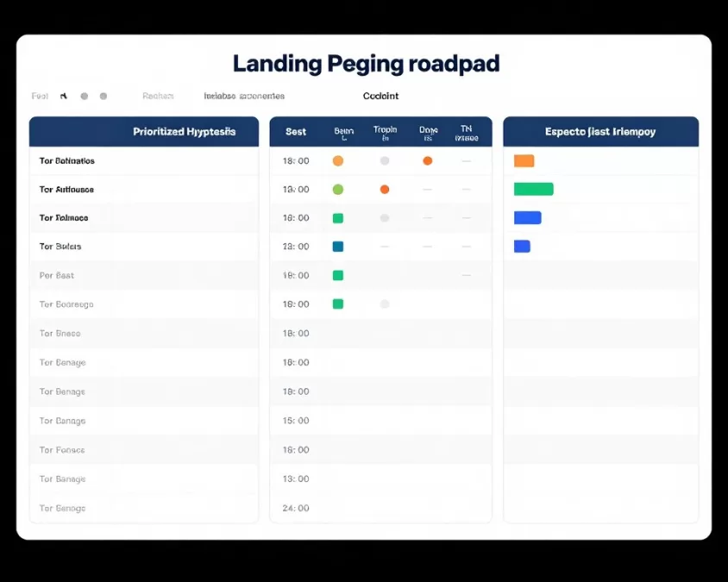This screenshot has width=728, height=582.
Task: Open the Dope column header menu
Action: tap(427, 131)
